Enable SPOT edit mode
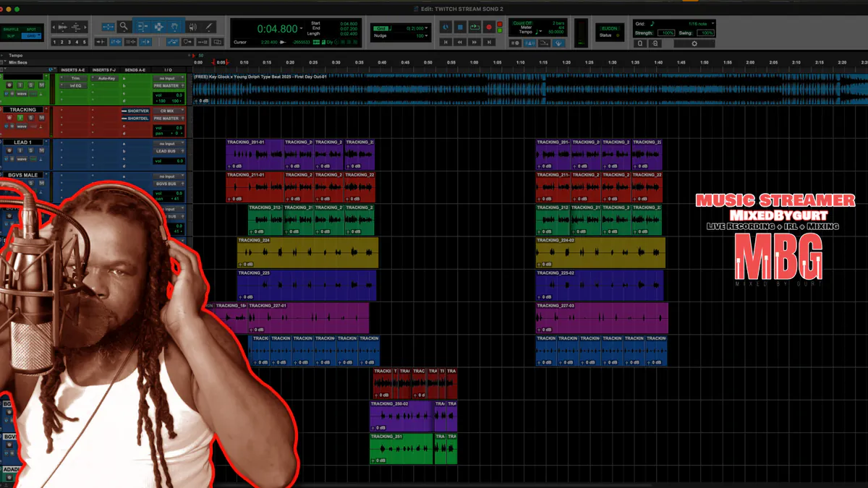This screenshot has height=488, width=868. [x=31, y=30]
